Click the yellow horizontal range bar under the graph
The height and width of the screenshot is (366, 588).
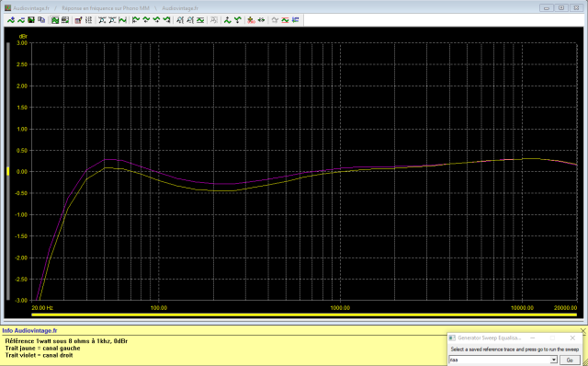click(304, 315)
